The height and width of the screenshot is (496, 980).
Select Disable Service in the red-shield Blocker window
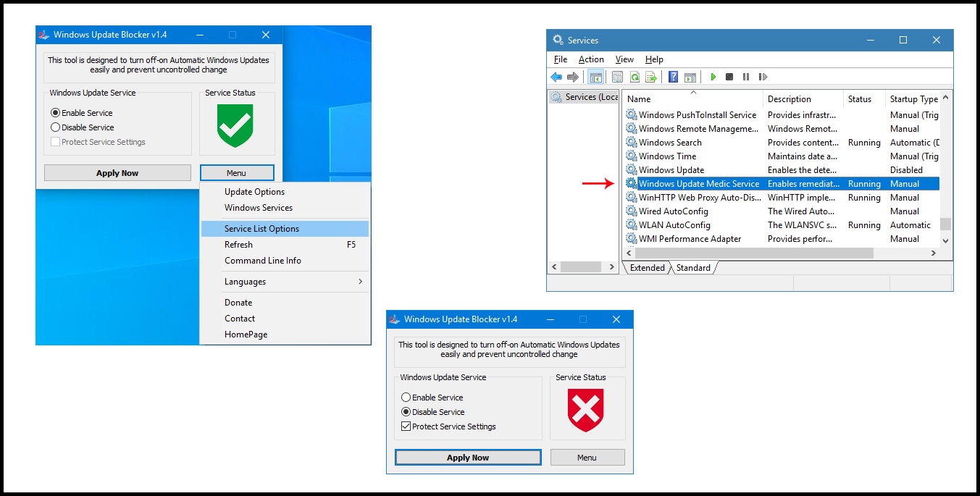(x=432, y=412)
